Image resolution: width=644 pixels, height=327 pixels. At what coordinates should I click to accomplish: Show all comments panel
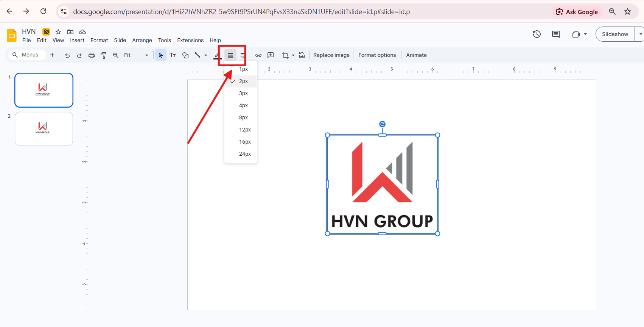(x=556, y=34)
